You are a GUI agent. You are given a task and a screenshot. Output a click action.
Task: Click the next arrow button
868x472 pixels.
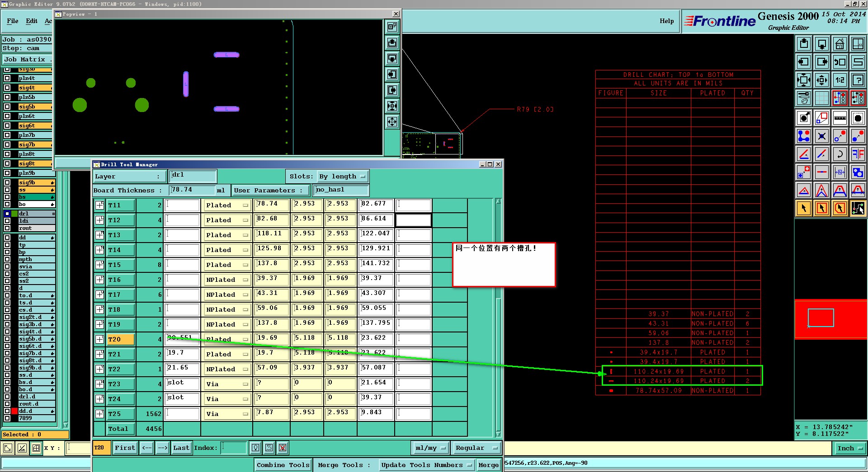(x=162, y=448)
